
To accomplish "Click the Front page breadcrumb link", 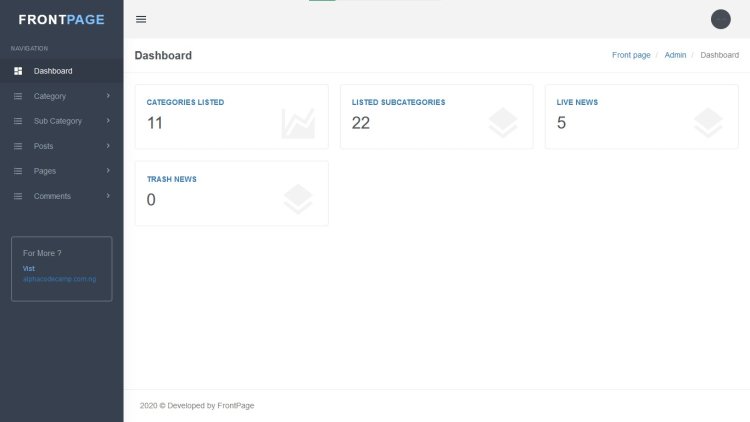I will (631, 55).
